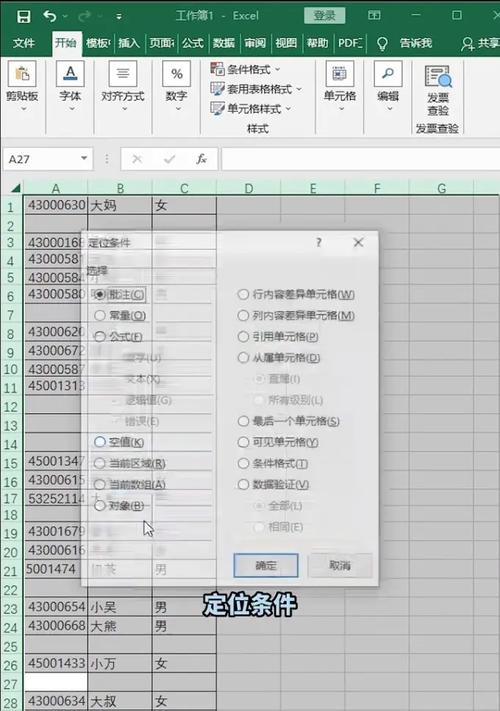Click the formula bar confirm checkmark icon
The height and width of the screenshot is (711, 500).
coord(170,159)
